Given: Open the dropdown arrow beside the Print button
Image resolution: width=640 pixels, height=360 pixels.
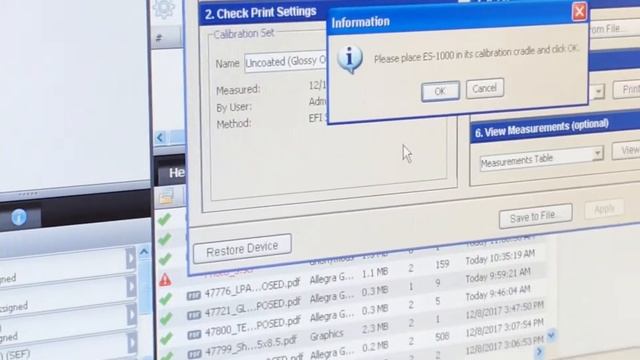Looking at the screenshot, I should click(598, 91).
